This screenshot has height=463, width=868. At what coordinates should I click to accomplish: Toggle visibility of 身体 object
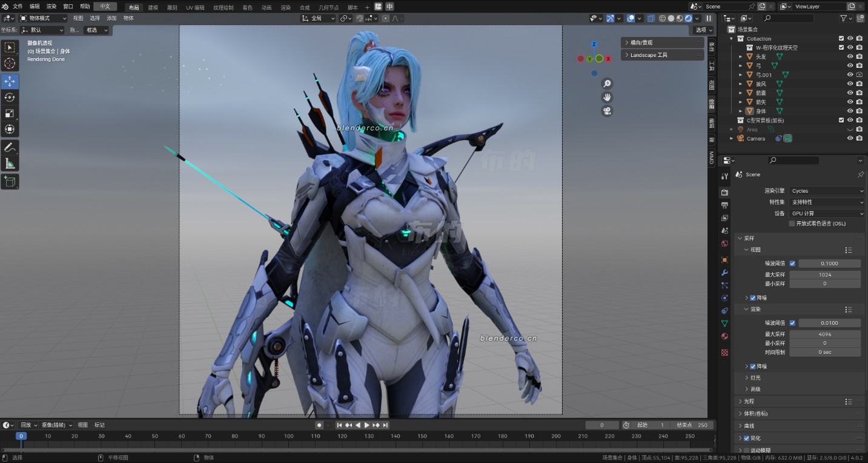(x=850, y=111)
